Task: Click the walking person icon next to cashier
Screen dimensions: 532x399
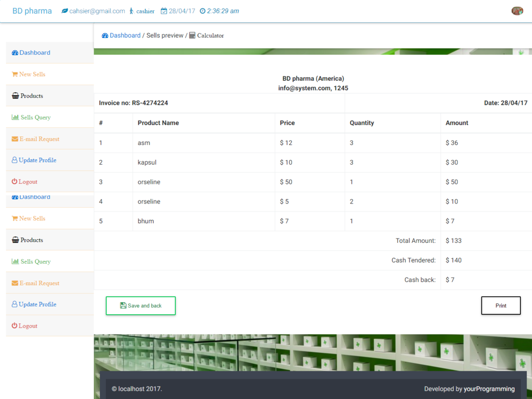Action: [x=132, y=11]
